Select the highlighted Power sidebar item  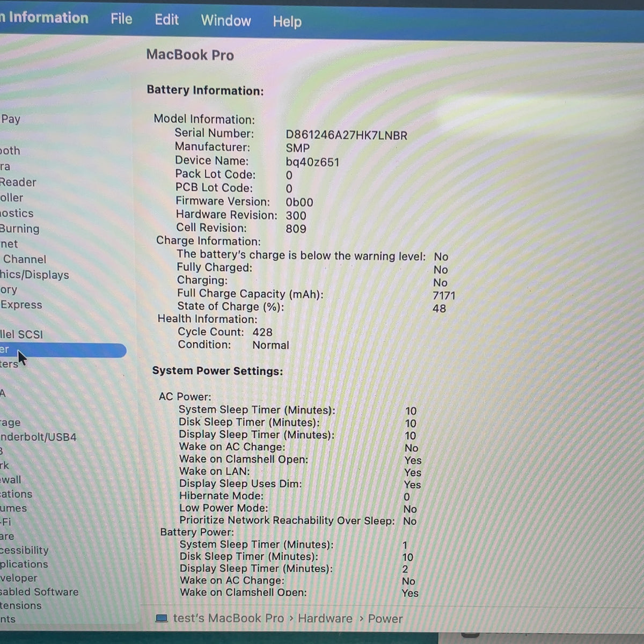pos(63,350)
